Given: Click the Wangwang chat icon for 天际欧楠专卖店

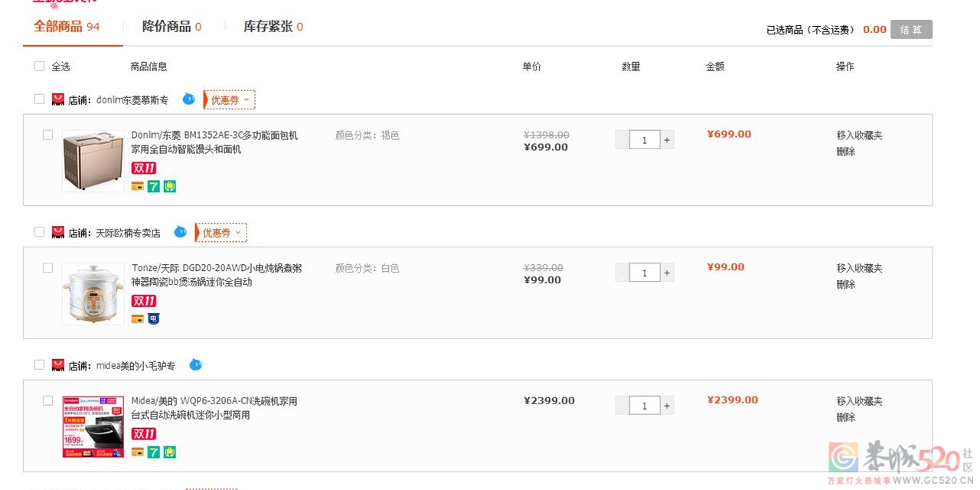Looking at the screenshot, I should pyautogui.click(x=180, y=231).
